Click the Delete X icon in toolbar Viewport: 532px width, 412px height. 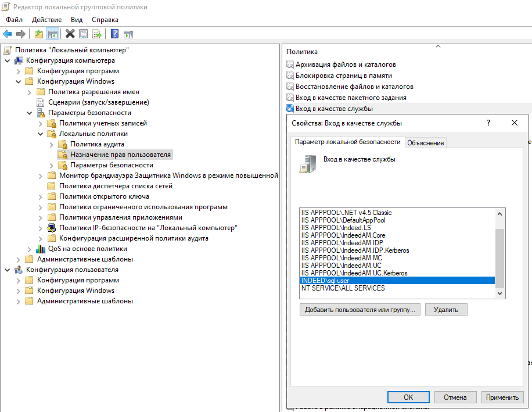[70, 34]
